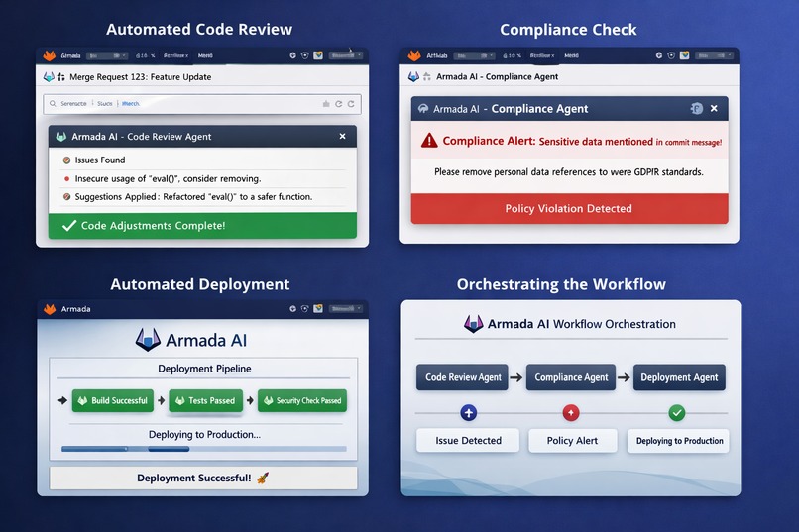This screenshot has width=799, height=532.
Task: Click the Security Check Passed stage button
Action: coord(302,400)
